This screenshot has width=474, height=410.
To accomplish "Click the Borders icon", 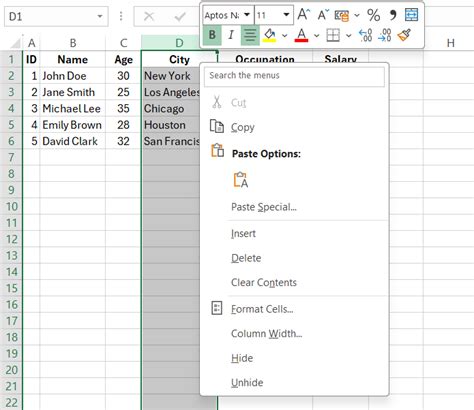I will (x=333, y=35).
